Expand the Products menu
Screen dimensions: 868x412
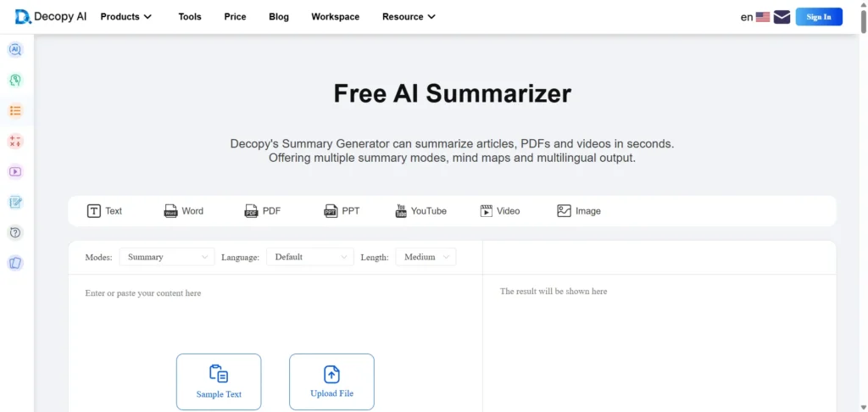tap(125, 17)
